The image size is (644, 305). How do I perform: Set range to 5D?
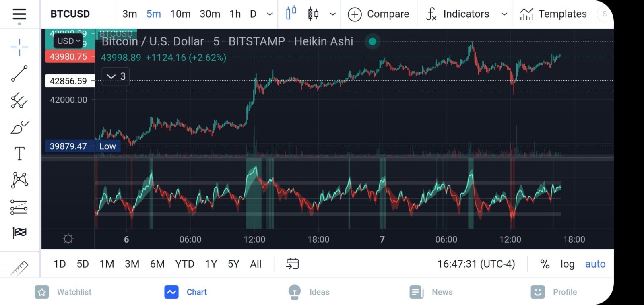[x=83, y=264]
